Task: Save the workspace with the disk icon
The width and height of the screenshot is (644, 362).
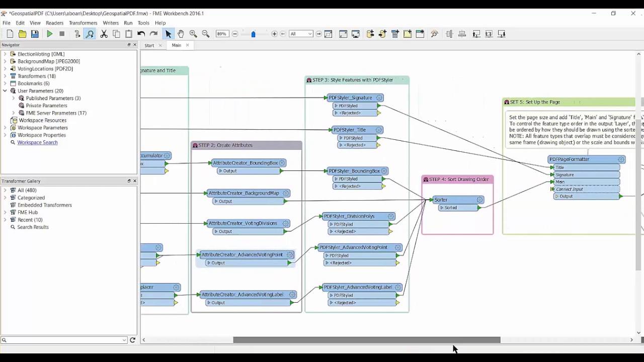Action: click(x=35, y=34)
